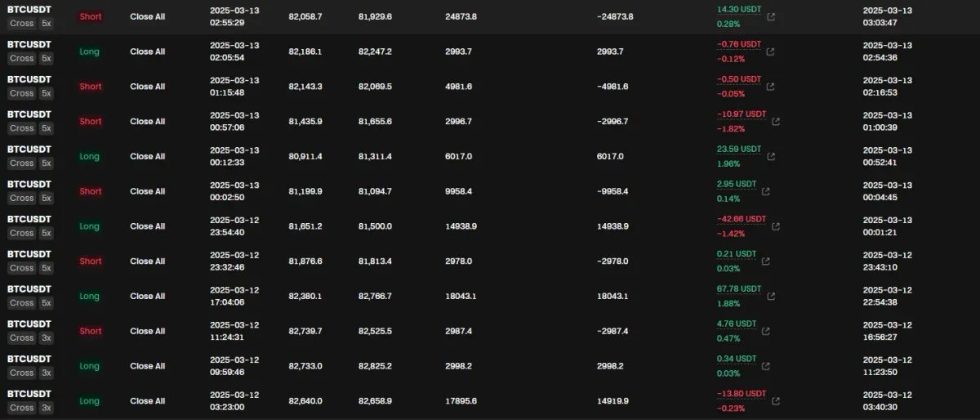Share the 23.59 USDT profit trade
This screenshot has width=980, height=420.
tap(771, 157)
